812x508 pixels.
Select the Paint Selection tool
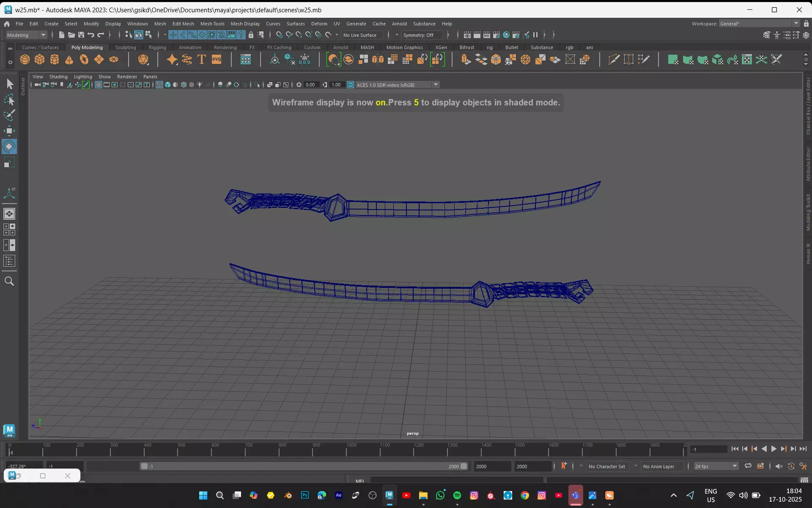(9, 115)
